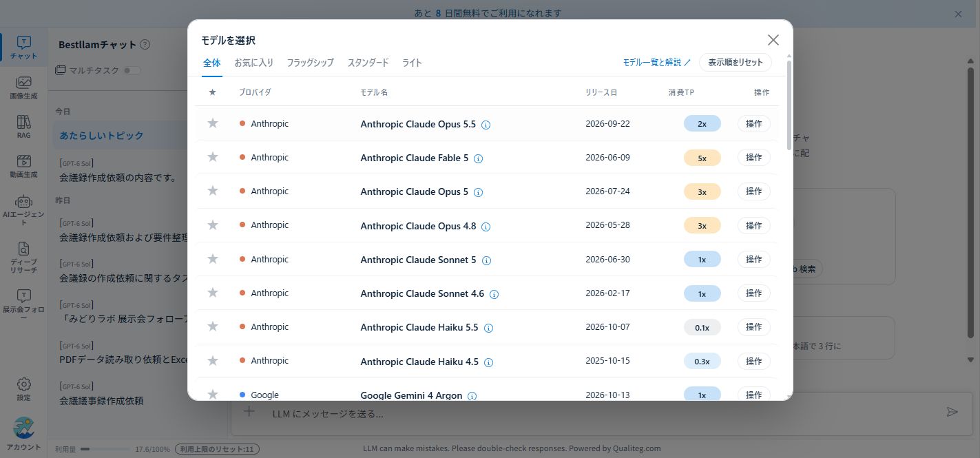The image size is (980, 458).
Task: Star the Claude Haiku 4.5 row
Action: pos(213,360)
